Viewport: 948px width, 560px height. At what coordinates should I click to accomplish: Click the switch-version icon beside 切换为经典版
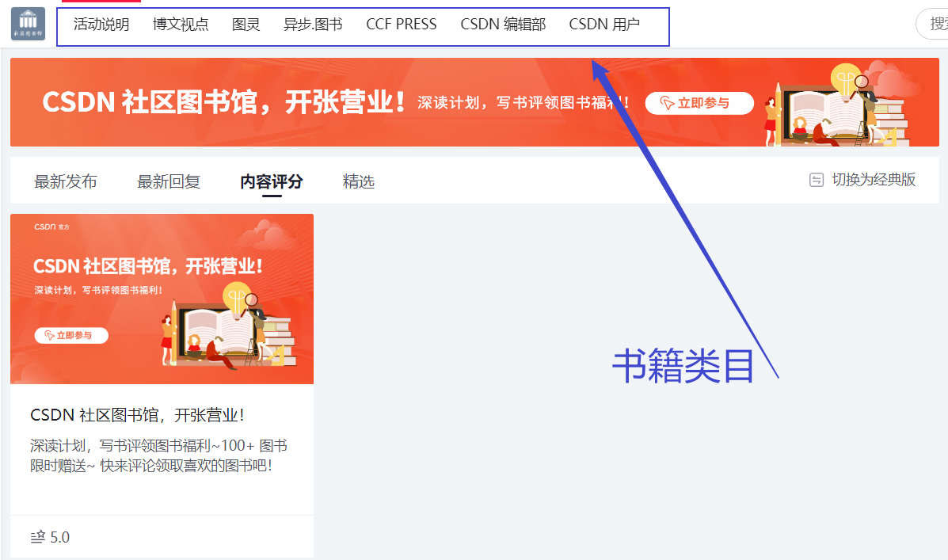(817, 180)
